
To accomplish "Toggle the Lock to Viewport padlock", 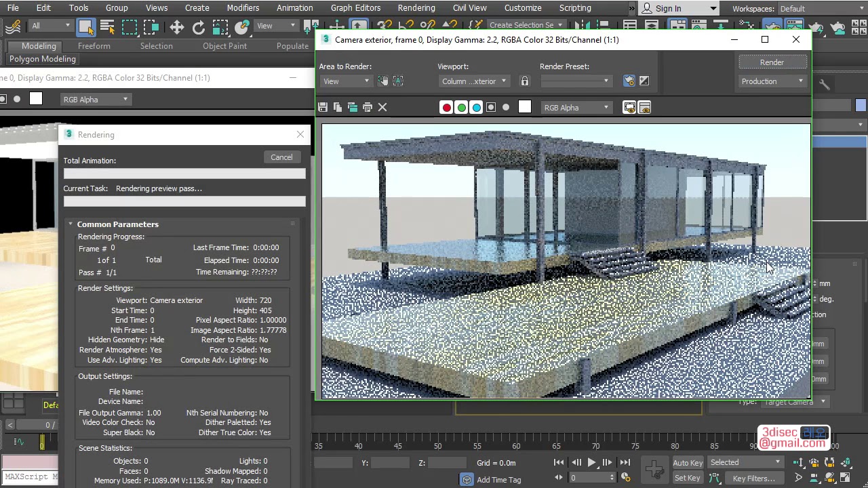I will pos(524,81).
